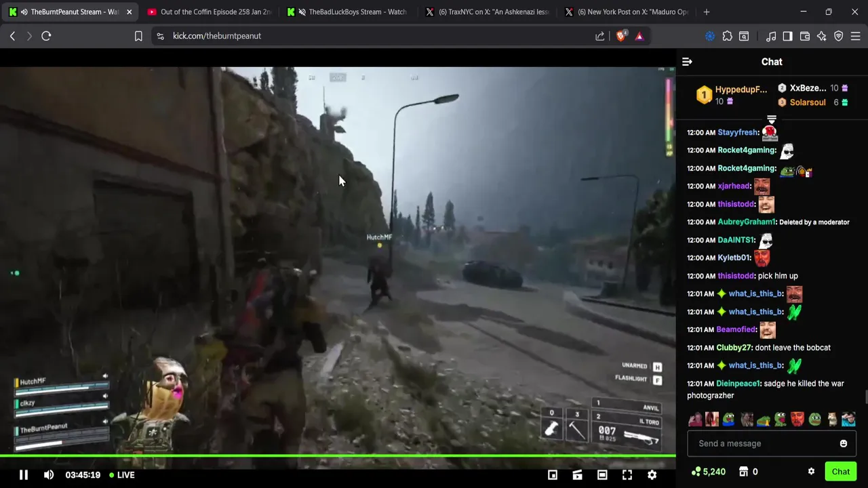Open the emoji picker in message box
This screenshot has width=868, height=488.
pos(844,443)
